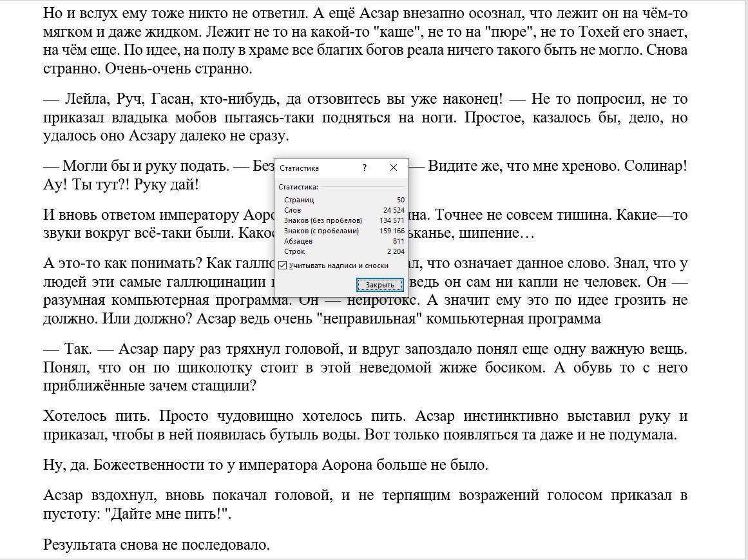This screenshot has height=560, width=748.
Task: Click the sentence starting Ну, да. Божественности
Action: (x=265, y=465)
